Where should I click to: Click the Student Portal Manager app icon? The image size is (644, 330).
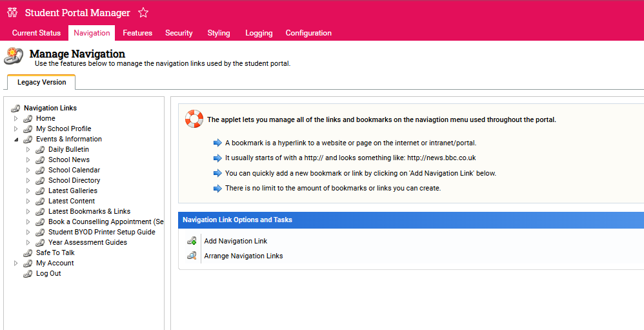12,13
